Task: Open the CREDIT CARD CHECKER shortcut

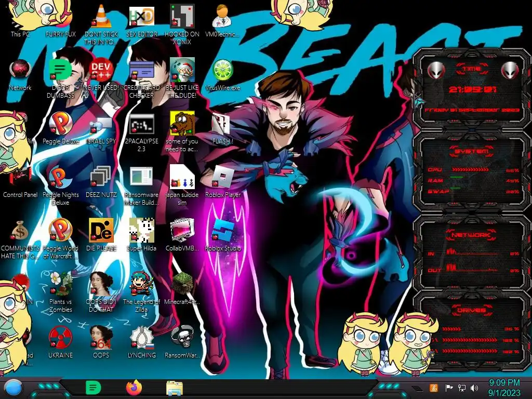Action: 142,79
